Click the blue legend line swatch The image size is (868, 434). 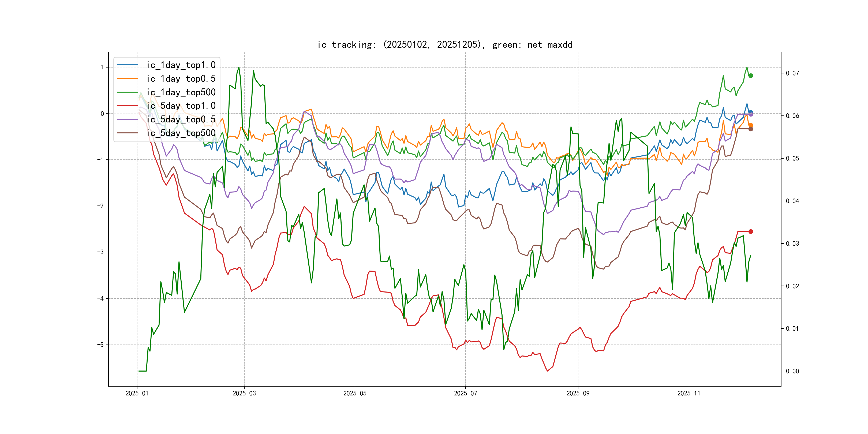click(127, 65)
